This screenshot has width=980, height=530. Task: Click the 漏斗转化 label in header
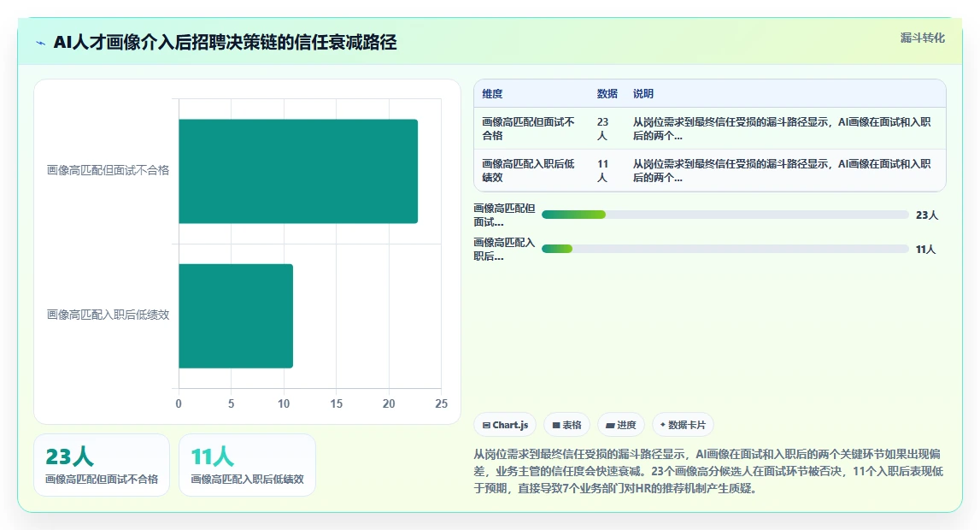pyautogui.click(x=922, y=38)
